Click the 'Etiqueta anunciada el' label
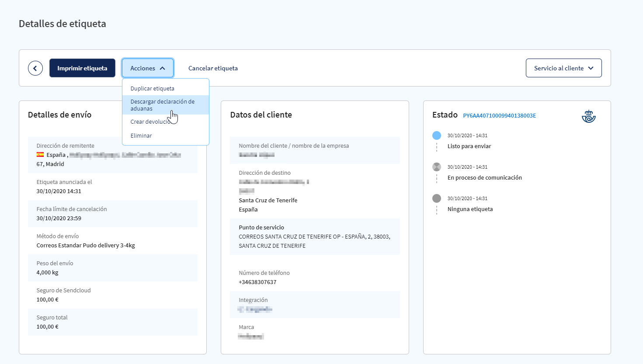The height and width of the screenshot is (364, 643). (64, 182)
